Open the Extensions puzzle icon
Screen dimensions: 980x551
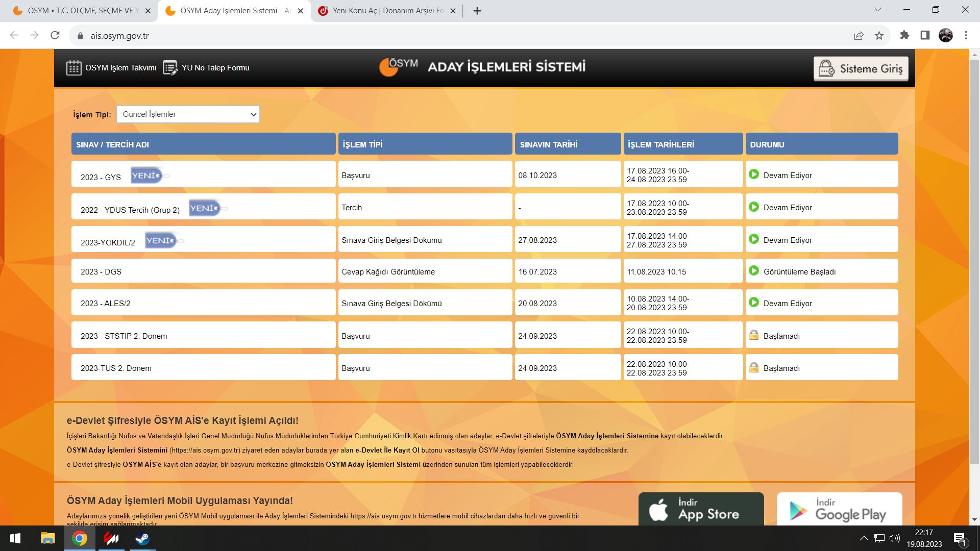(905, 35)
